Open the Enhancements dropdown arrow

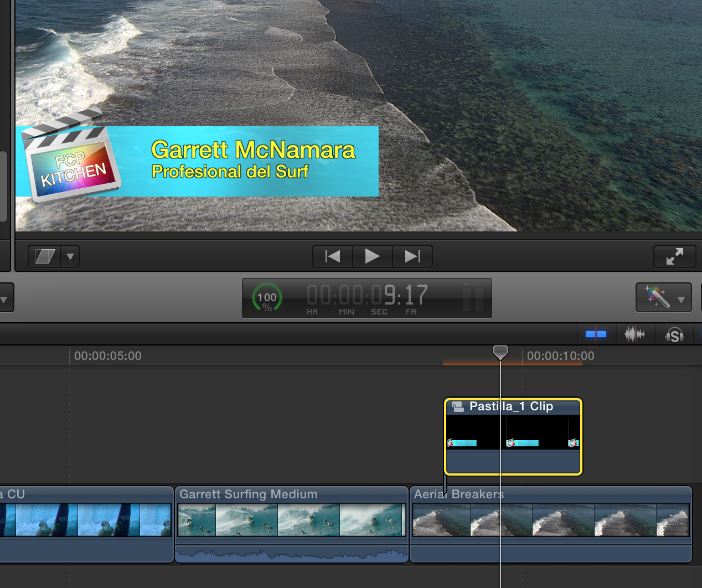click(x=680, y=299)
